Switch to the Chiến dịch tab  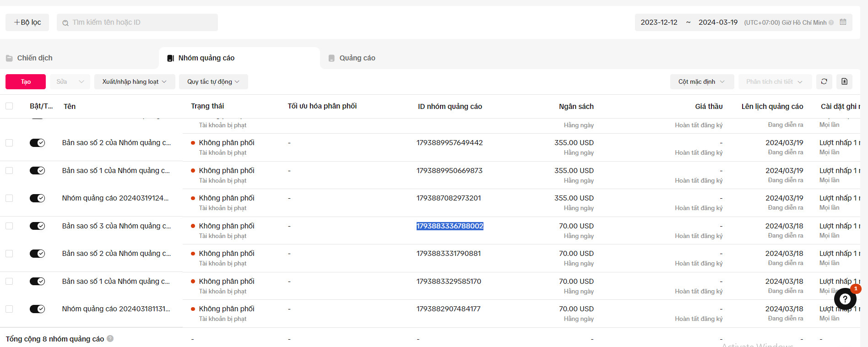tap(35, 58)
